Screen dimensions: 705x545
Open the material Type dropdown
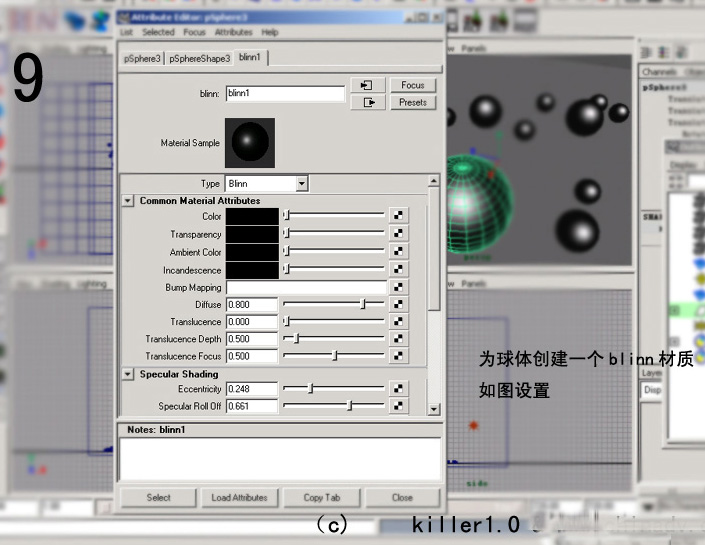302,183
